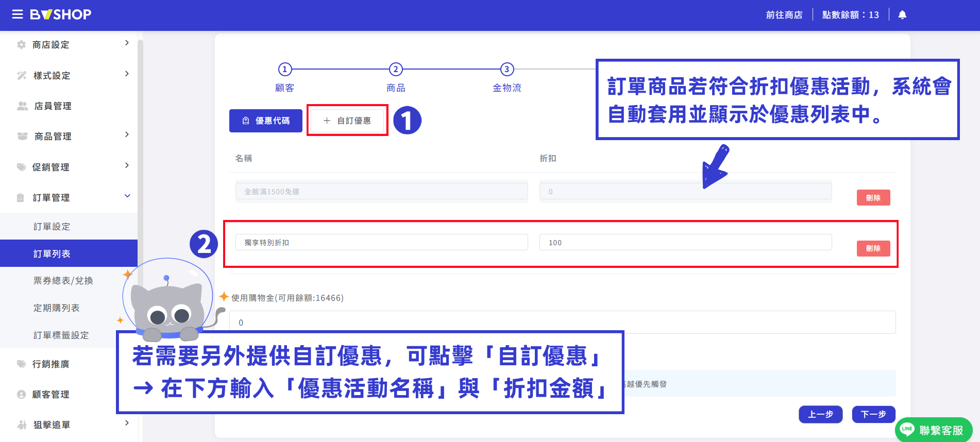Click the 前往商店 link
980x442 pixels.
click(x=784, y=15)
